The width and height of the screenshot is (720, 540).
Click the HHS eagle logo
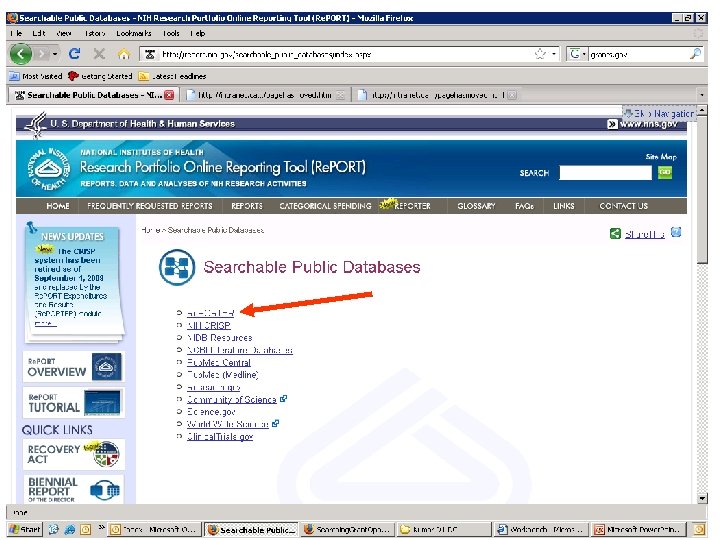[36, 124]
